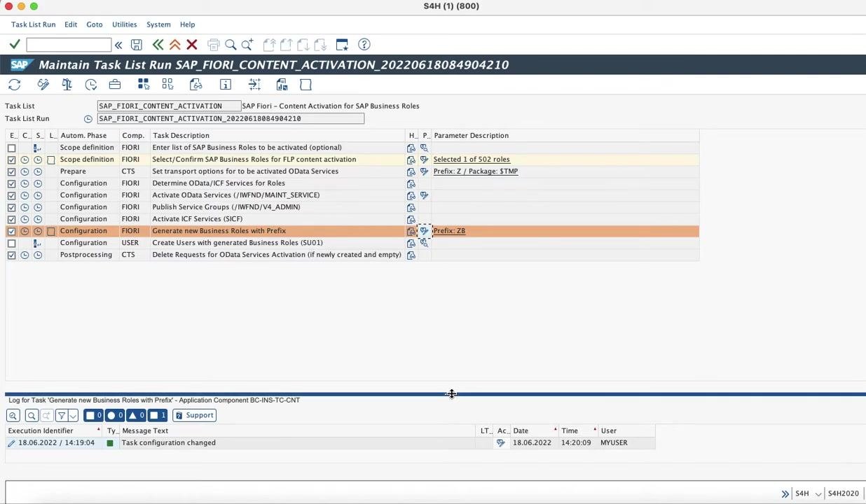Click the page-with-chart log icon
The width and height of the screenshot is (866, 504).
pos(282,85)
